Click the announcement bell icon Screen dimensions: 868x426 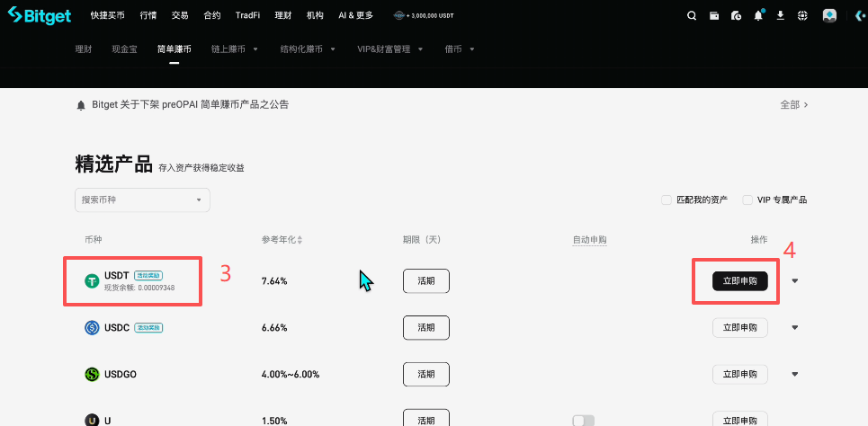(x=81, y=104)
